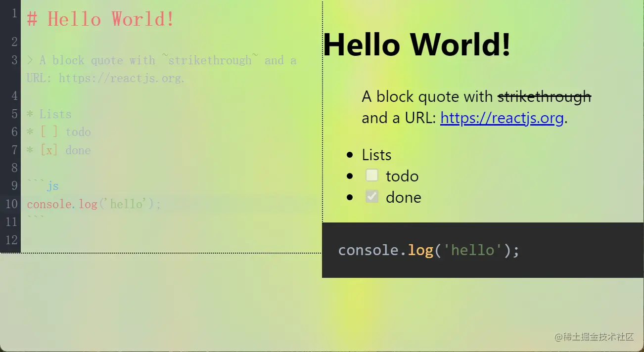This screenshot has height=352, width=644.
Task: Click the 'URL: https://reactjs.org.' wrapped editor line
Action: tap(106, 78)
